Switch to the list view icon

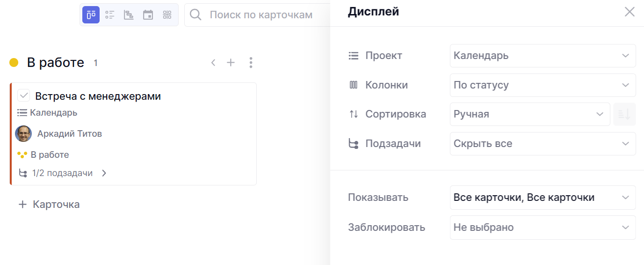point(110,15)
